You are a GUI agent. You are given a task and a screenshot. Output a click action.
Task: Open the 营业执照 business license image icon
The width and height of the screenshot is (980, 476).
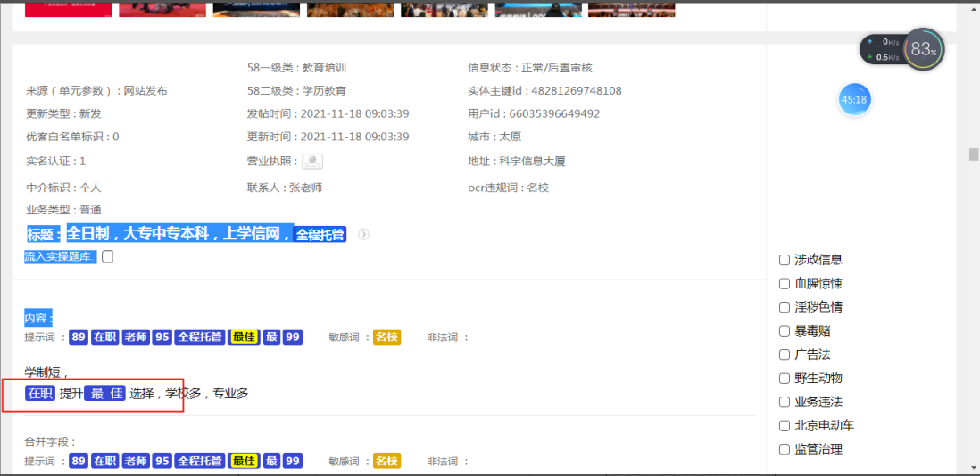pyautogui.click(x=311, y=162)
